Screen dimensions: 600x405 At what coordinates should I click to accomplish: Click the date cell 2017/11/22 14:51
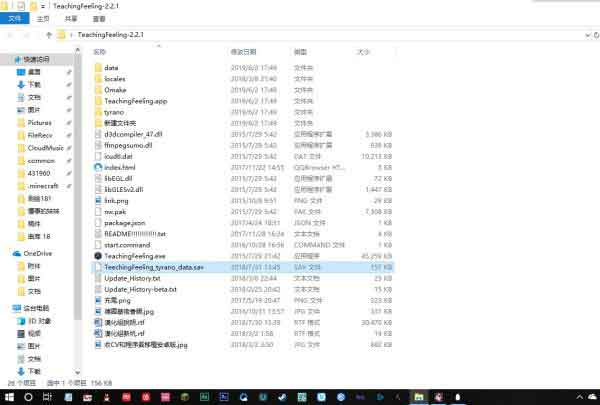point(258,168)
